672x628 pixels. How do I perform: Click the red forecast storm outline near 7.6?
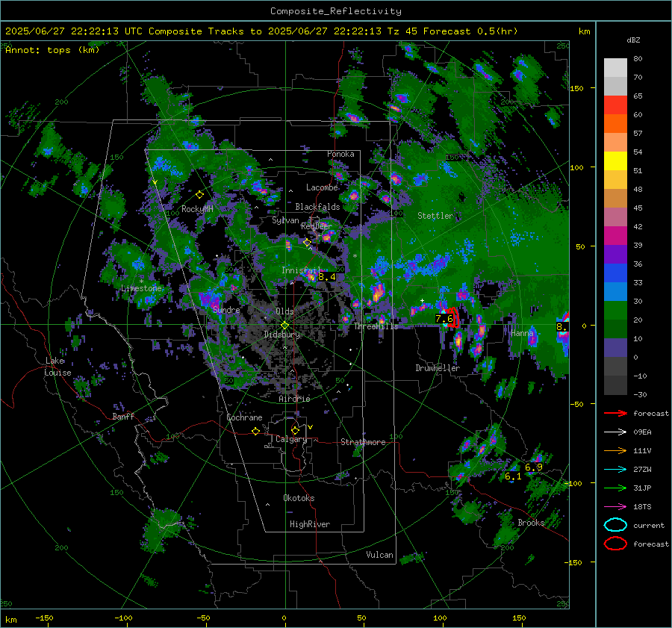pyautogui.click(x=453, y=317)
